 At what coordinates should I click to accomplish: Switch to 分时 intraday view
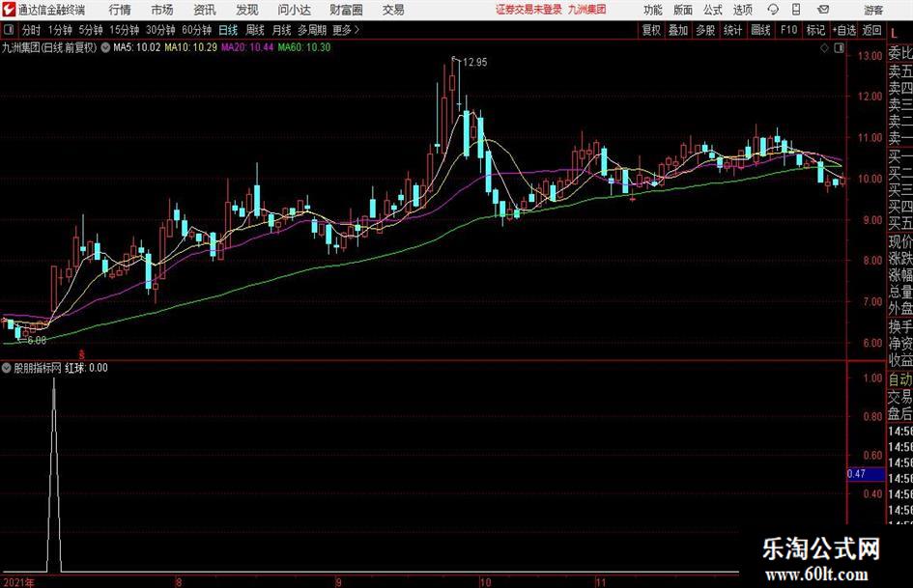click(32, 30)
